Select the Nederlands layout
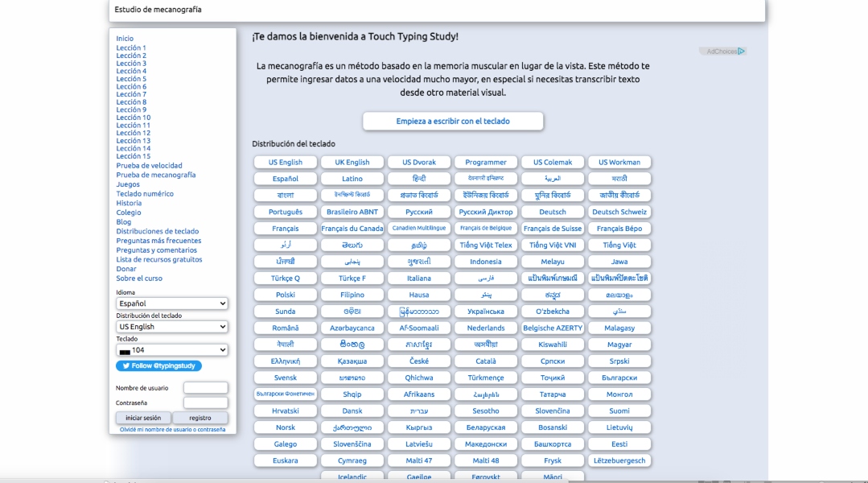868x483 pixels. point(485,328)
